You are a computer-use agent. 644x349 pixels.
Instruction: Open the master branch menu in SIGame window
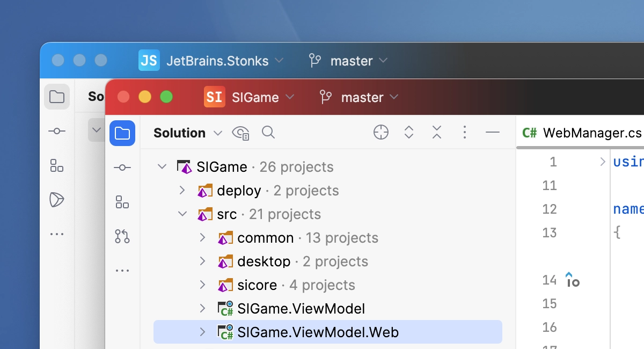click(359, 97)
